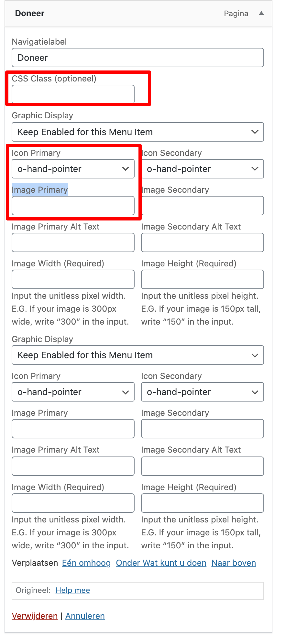Image resolution: width=286 pixels, height=644 pixels.
Task: Collapse the Doneer menu item panel arrow
Action: pyautogui.click(x=261, y=13)
